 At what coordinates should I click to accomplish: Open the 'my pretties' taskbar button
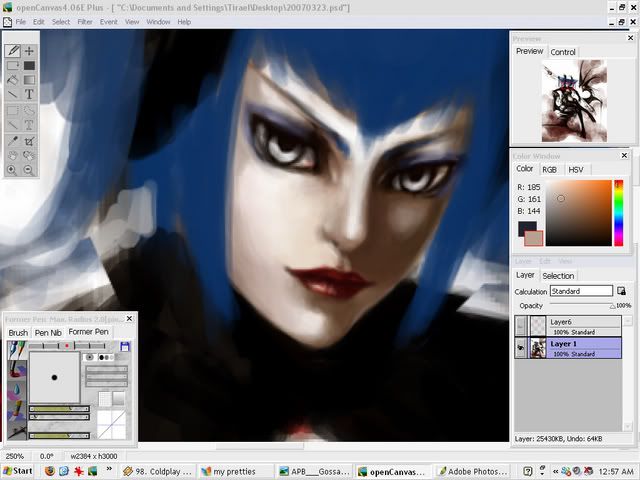(x=235, y=471)
